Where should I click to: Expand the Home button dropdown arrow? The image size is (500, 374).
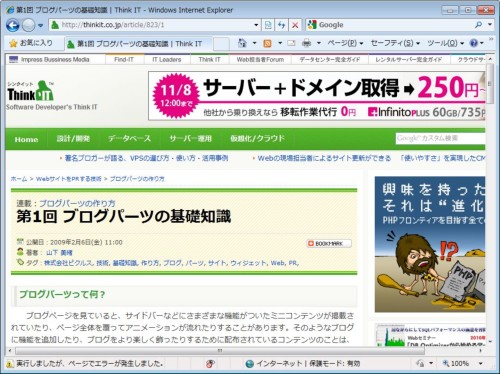tap(254, 43)
